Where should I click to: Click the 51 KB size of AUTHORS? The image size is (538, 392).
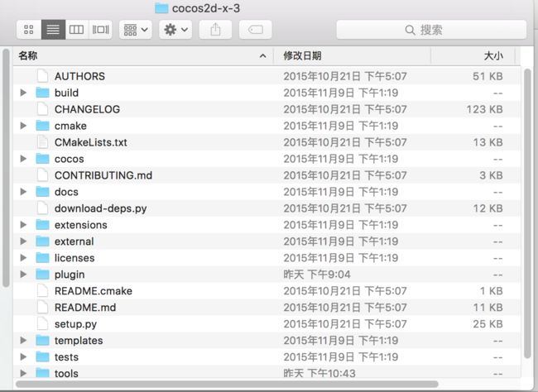(488, 76)
